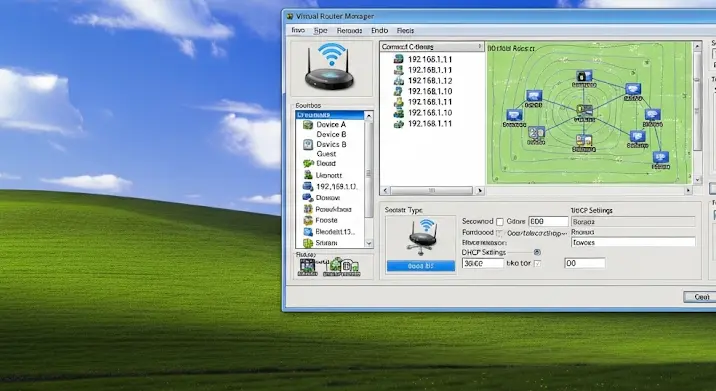Click the icon beside the Sfuani entry
The image size is (716, 391).
pos(308,243)
